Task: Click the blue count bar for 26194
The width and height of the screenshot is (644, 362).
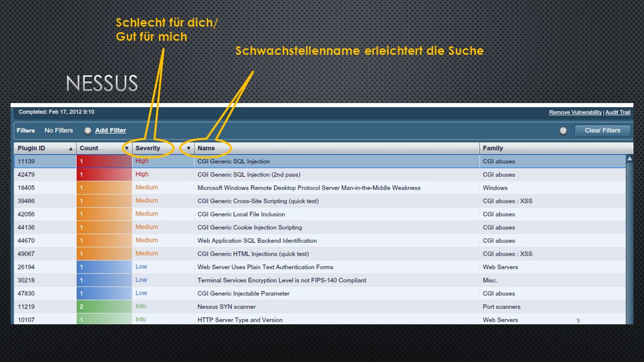Action: (104, 267)
